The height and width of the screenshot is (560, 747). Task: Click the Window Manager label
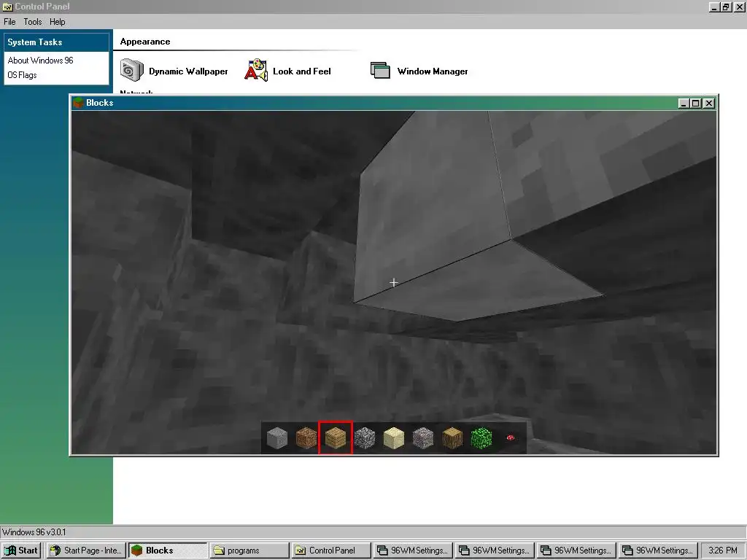coord(433,71)
